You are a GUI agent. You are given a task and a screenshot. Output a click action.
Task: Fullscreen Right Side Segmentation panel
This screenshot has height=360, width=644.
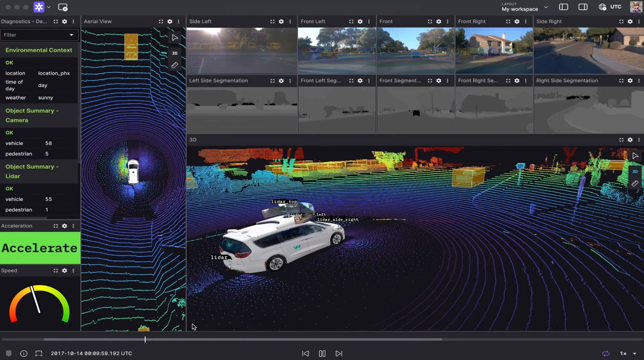coord(622,81)
